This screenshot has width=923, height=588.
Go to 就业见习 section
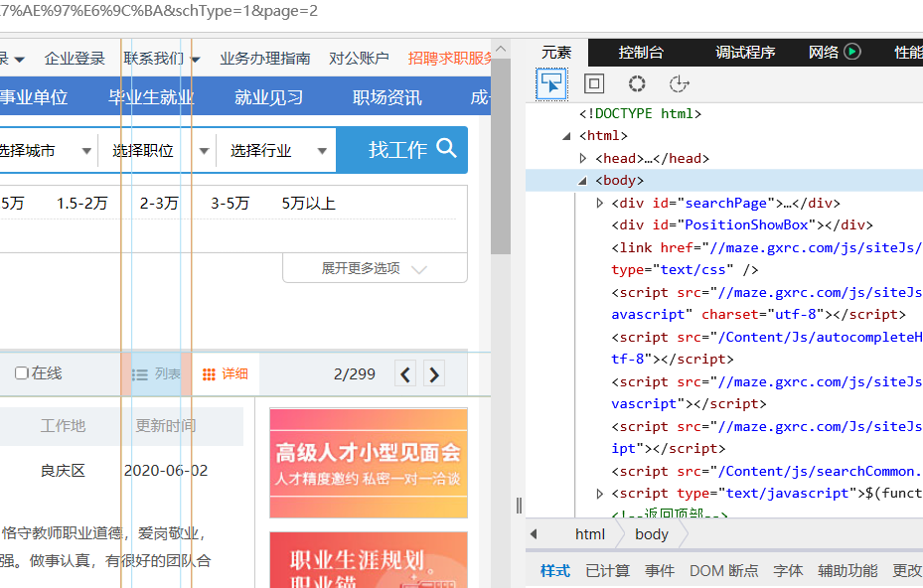[x=269, y=96]
